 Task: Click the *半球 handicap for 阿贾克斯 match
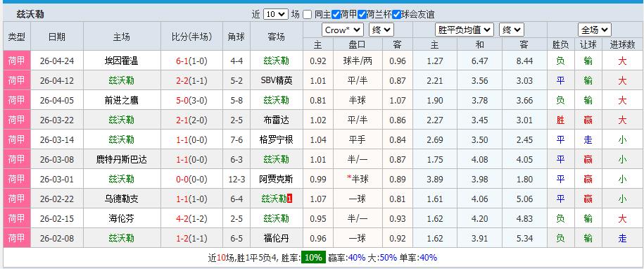tap(357, 180)
